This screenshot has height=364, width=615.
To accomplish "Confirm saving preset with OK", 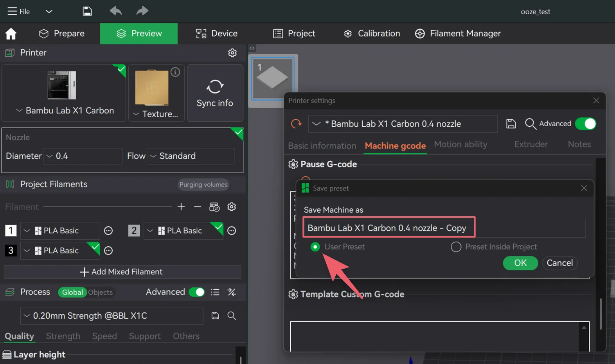I will pyautogui.click(x=520, y=263).
